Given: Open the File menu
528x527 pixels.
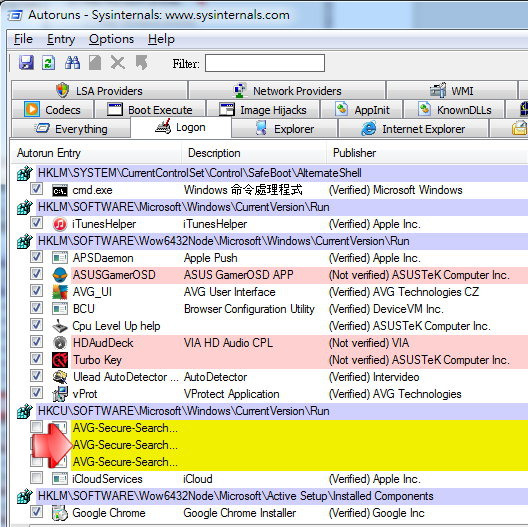Looking at the screenshot, I should 23,39.
